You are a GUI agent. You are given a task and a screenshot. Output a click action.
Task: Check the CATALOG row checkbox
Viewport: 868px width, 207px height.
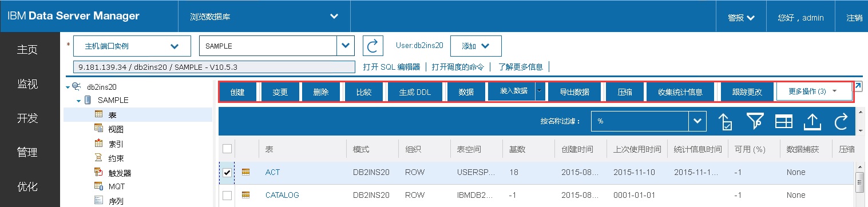[227, 195]
